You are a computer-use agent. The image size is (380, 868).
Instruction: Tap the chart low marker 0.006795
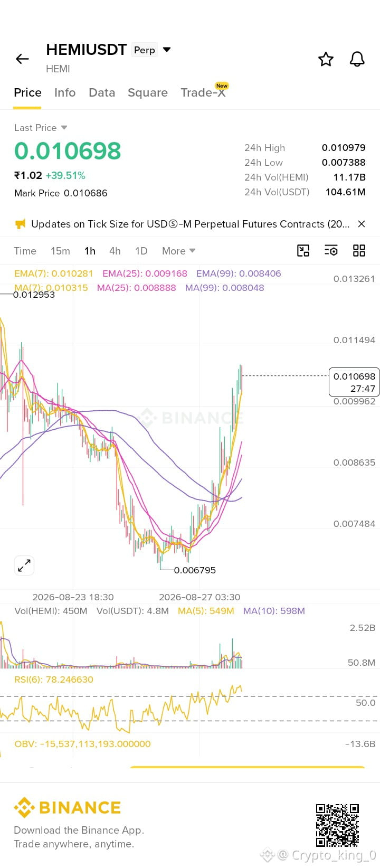click(195, 570)
